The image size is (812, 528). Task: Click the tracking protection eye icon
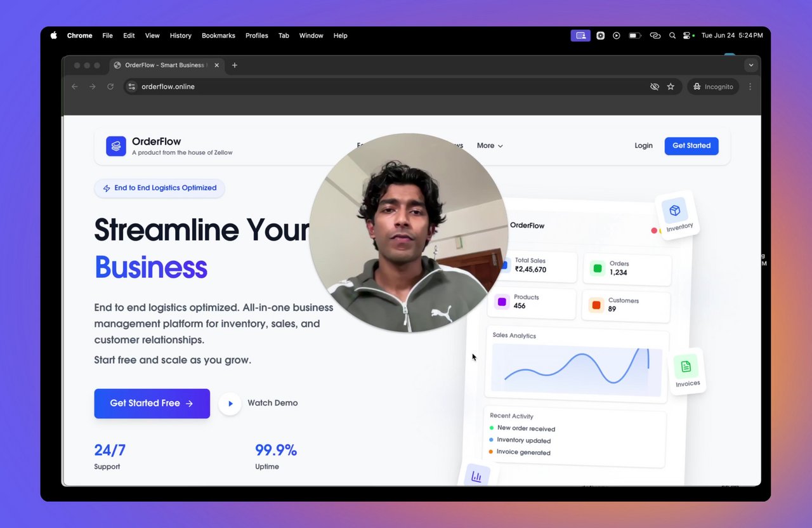point(655,86)
